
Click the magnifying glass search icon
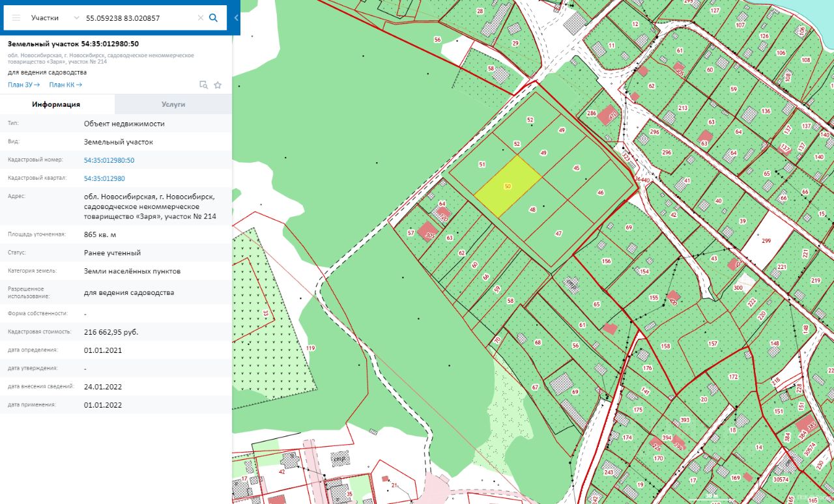coord(213,18)
